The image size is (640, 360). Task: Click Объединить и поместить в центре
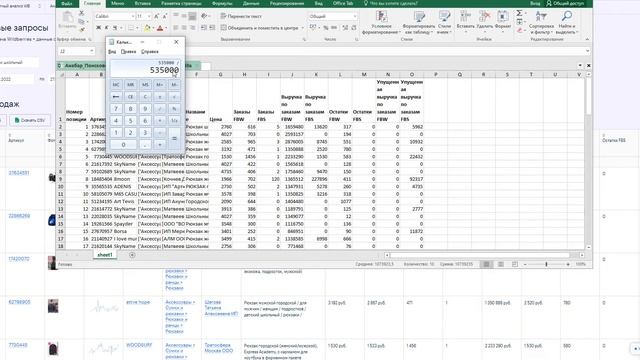pyautogui.click(x=261, y=28)
